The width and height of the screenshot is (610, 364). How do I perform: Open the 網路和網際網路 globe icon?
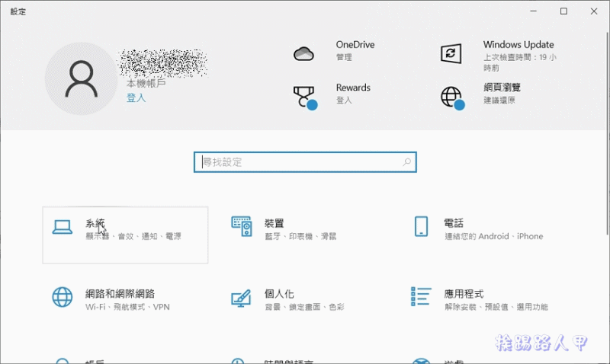(63, 297)
